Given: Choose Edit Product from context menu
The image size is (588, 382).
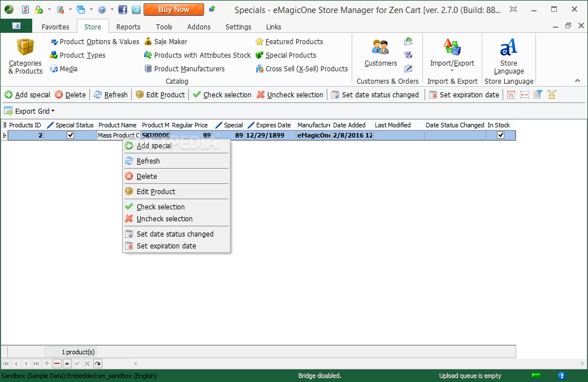Looking at the screenshot, I should [x=176, y=192].
